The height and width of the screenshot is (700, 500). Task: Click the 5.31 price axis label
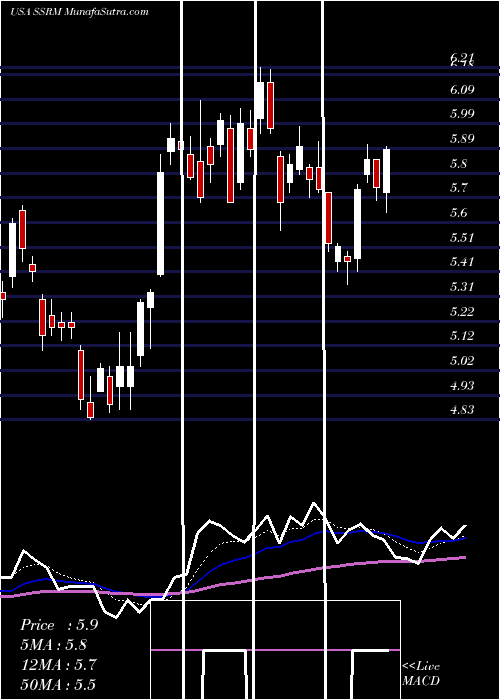[x=462, y=287]
